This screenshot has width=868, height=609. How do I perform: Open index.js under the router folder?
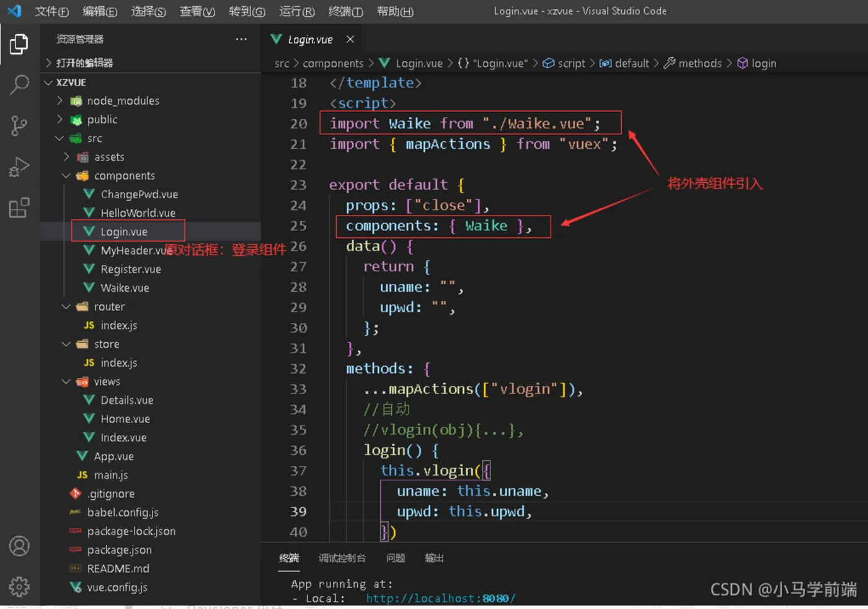[x=119, y=325]
